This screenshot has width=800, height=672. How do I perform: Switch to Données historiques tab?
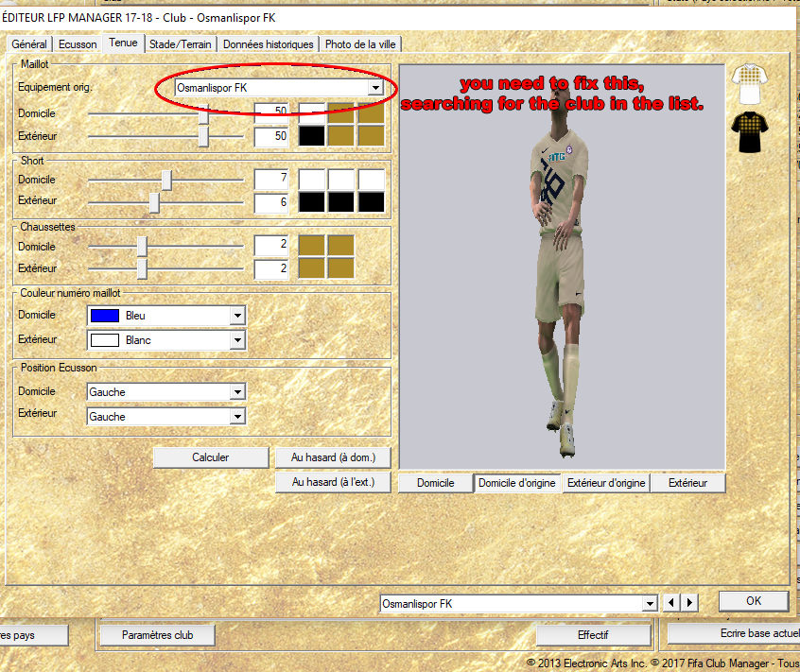point(269,44)
